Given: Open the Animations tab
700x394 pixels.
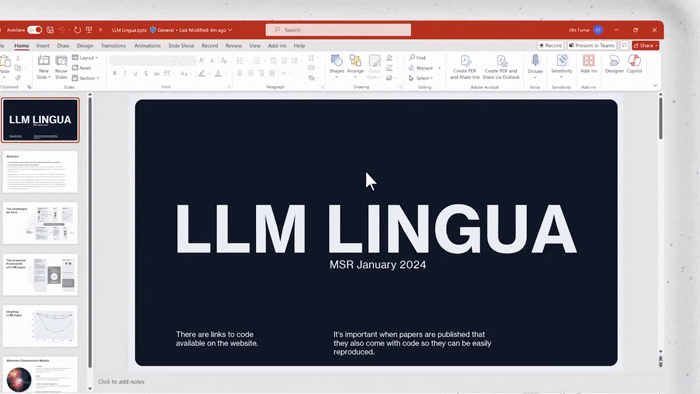Looking at the screenshot, I should (x=147, y=46).
